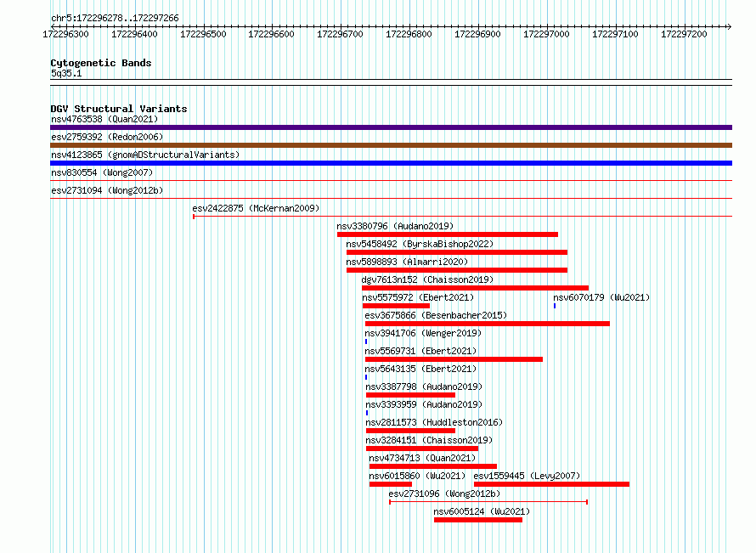Open nsv5458492 (ByrskaBishop2022) label
Viewport: 756px width, 553px height.
coord(420,244)
